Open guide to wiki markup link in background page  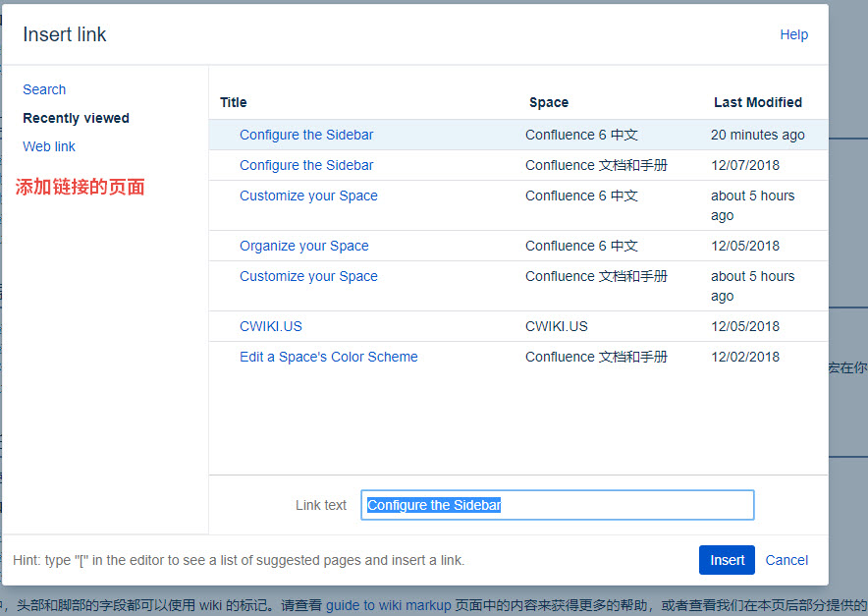point(388,605)
